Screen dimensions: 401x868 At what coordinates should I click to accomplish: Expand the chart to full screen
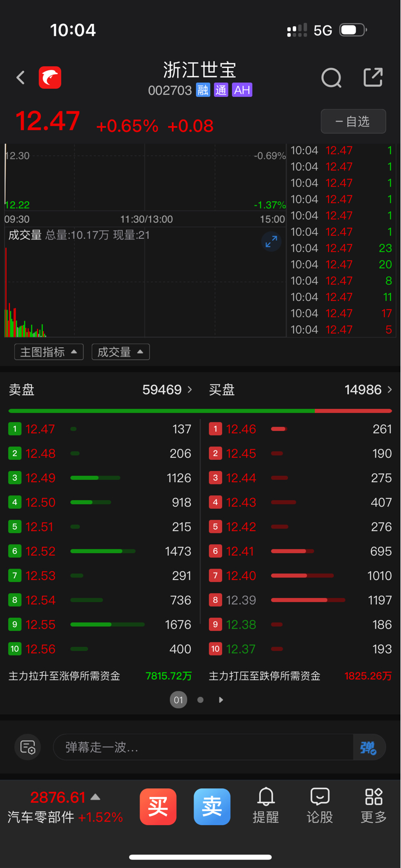pos(271,241)
